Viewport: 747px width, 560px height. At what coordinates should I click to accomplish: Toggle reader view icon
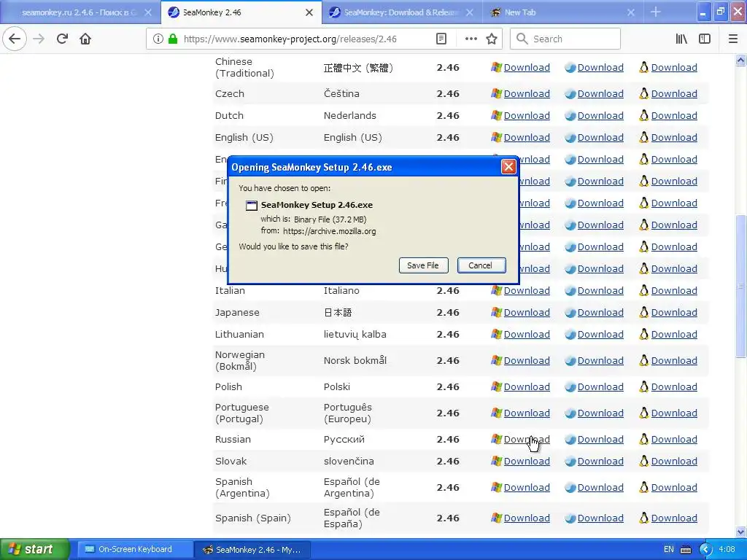[441, 39]
